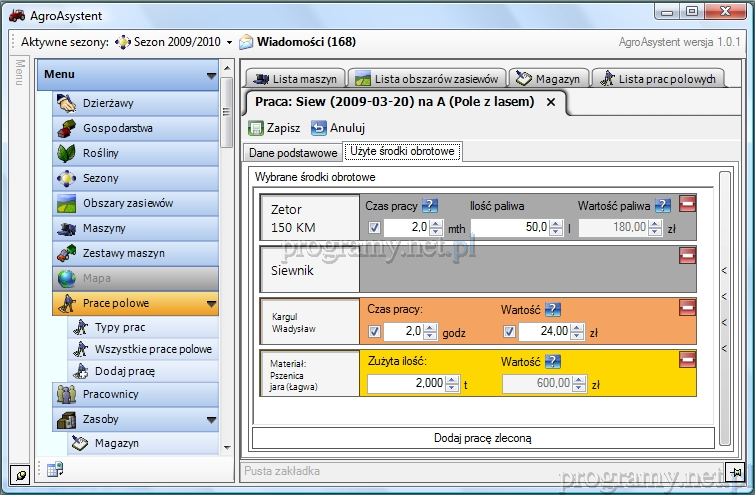
Task: Remove the Zetor 150 KM row
Action: point(687,204)
